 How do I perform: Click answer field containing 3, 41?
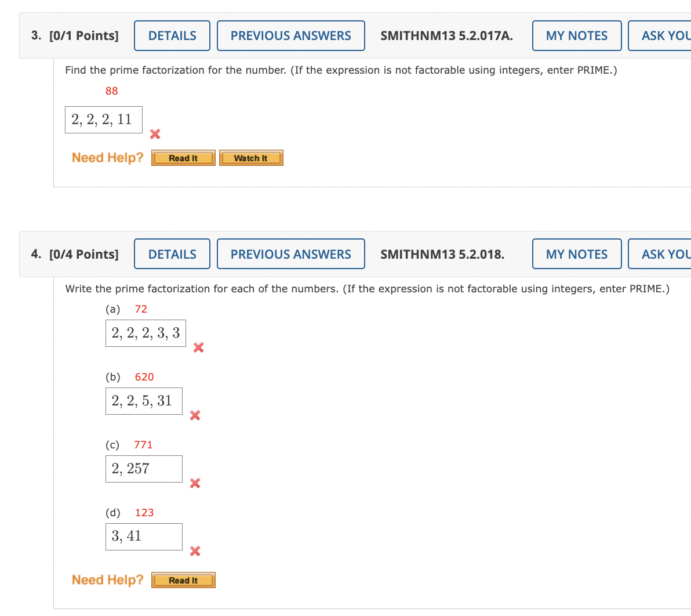coord(144,537)
